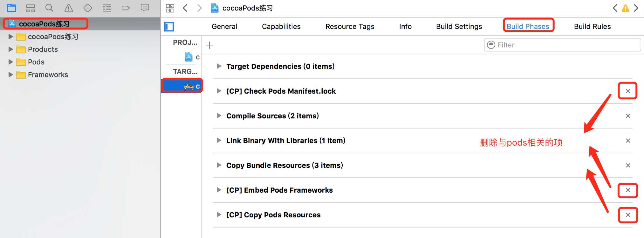Open the Symbol navigator hierarchy icon
The height and width of the screenshot is (238, 644).
[31, 8]
